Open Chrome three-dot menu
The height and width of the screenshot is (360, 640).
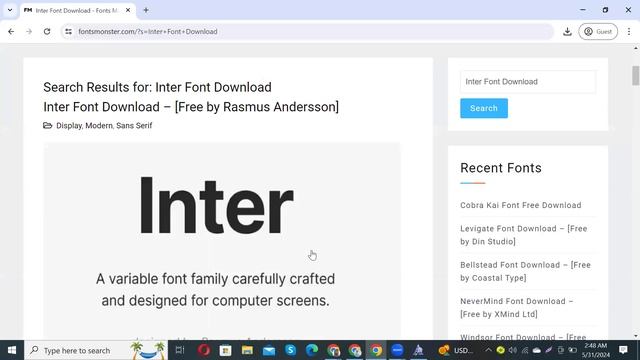(629, 31)
